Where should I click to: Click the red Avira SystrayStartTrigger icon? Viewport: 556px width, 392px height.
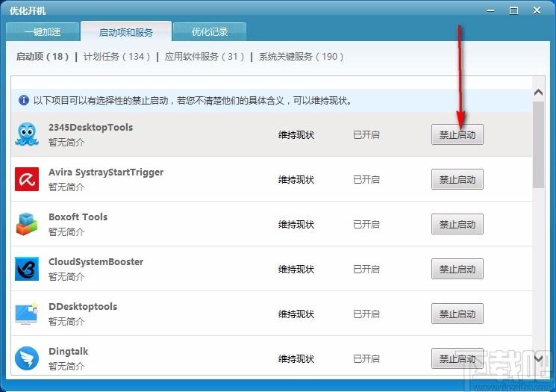(x=27, y=179)
